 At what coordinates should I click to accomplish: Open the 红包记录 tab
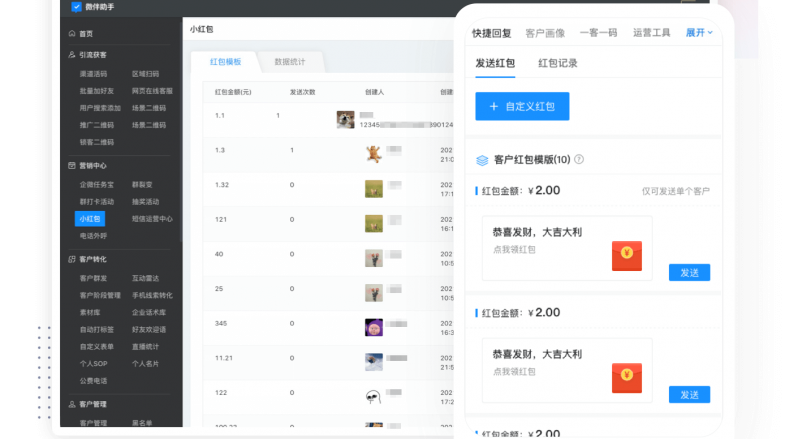point(557,63)
